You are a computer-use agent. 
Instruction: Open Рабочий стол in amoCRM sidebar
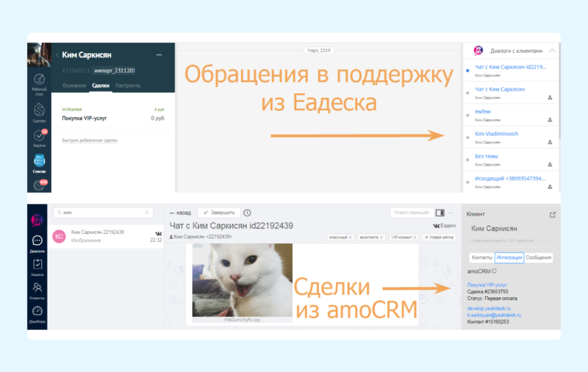[39, 80]
